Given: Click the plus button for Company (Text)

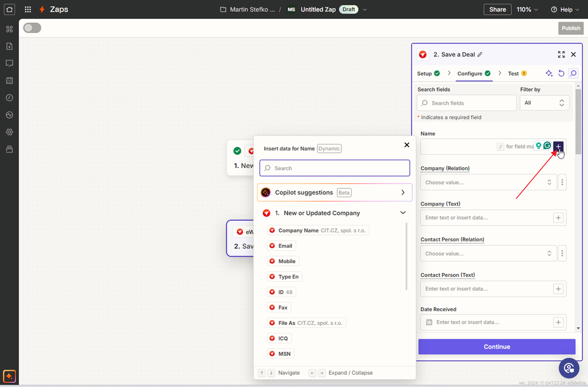Looking at the screenshot, I should [559, 218].
